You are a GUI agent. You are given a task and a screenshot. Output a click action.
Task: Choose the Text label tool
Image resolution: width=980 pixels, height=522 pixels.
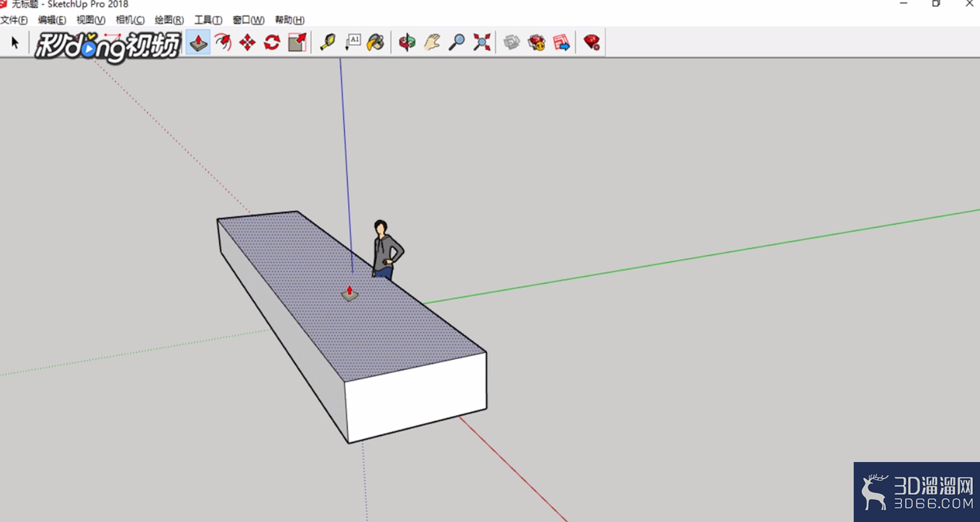(x=352, y=42)
